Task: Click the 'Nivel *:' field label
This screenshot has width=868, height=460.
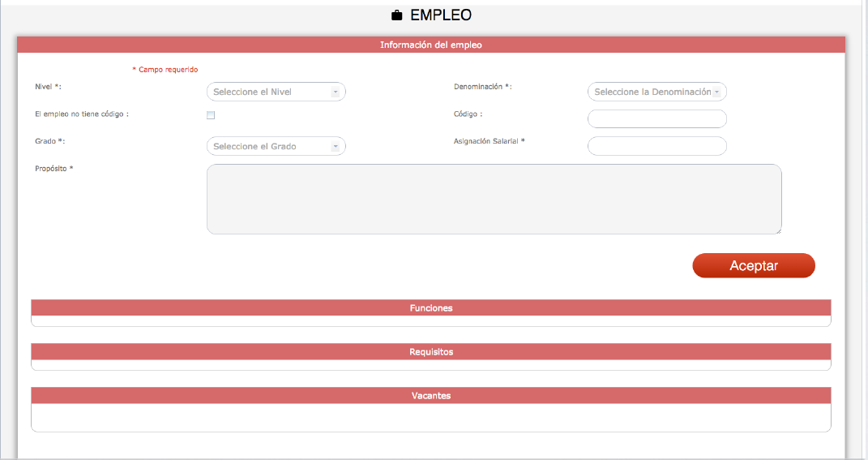Action: (48, 86)
